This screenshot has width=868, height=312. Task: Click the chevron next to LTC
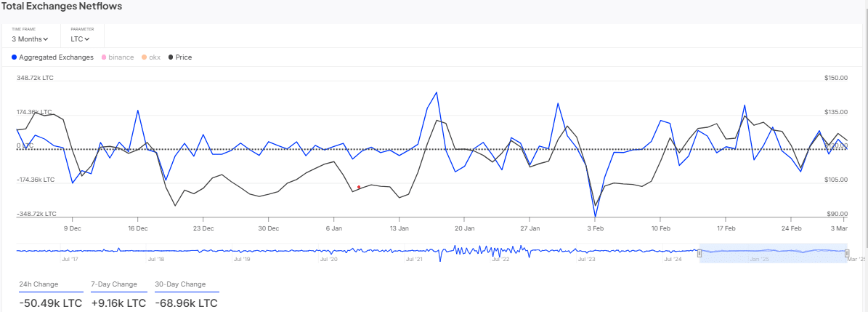(x=87, y=39)
